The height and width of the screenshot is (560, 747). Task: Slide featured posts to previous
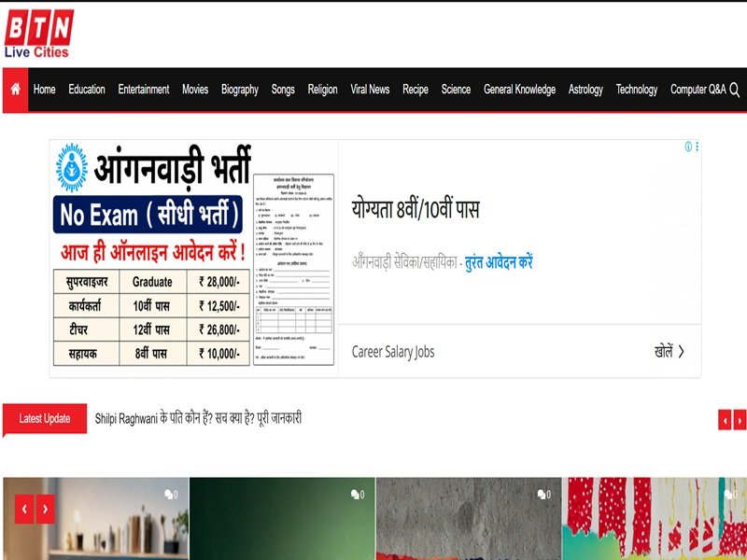24,509
